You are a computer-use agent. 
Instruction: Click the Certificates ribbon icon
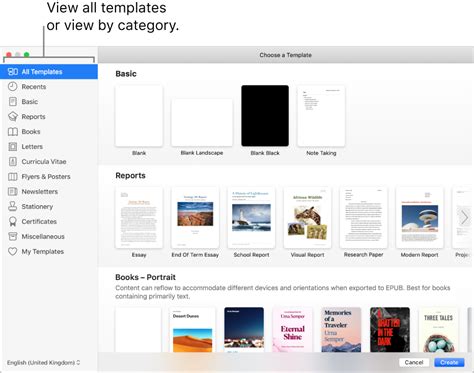click(x=13, y=222)
